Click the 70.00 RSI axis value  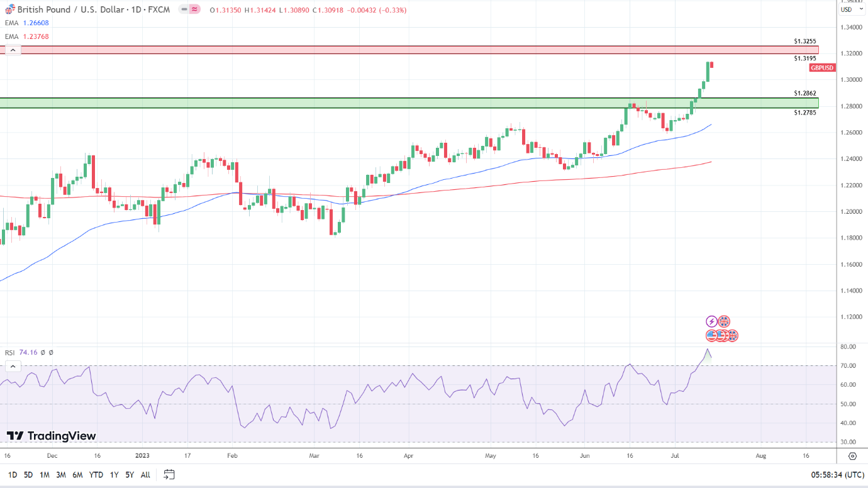848,366
